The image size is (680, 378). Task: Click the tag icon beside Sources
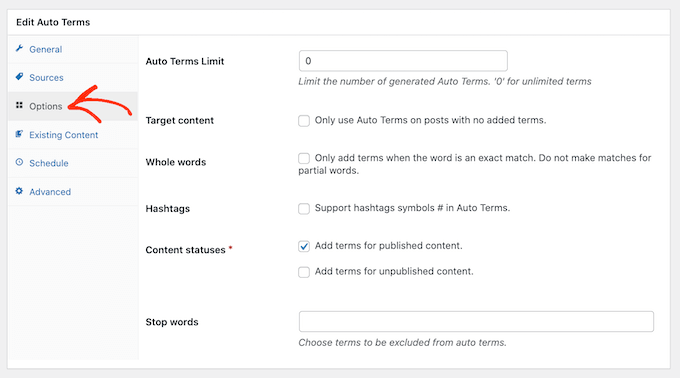19,77
